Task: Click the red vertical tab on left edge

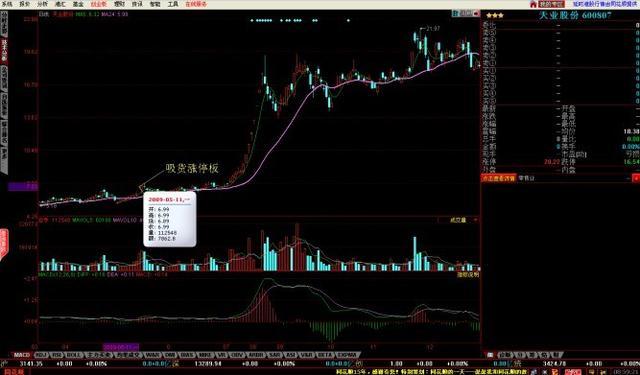Action: pos(3,245)
